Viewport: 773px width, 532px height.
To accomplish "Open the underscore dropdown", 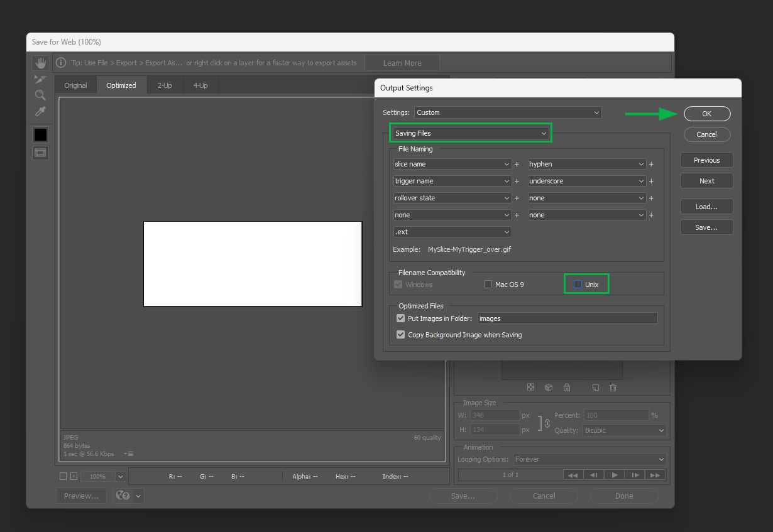I will [587, 181].
